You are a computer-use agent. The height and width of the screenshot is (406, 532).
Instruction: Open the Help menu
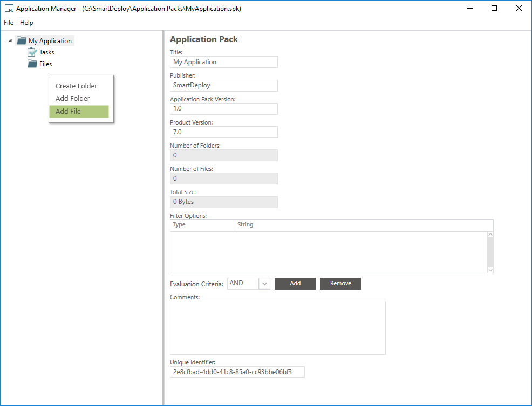tap(26, 23)
